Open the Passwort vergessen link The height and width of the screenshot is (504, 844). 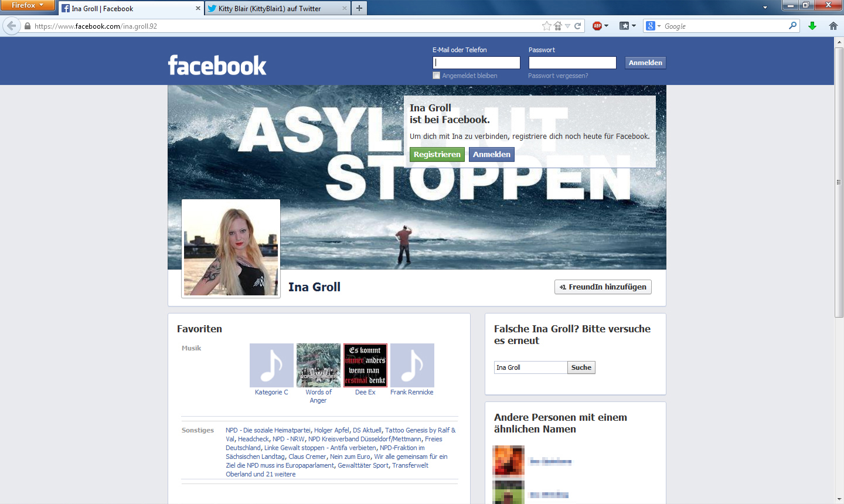[x=557, y=76]
